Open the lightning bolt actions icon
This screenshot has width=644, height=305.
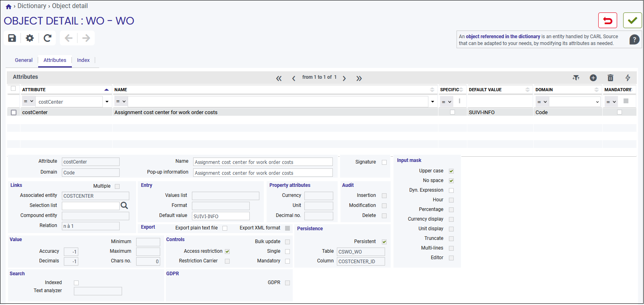628,78
